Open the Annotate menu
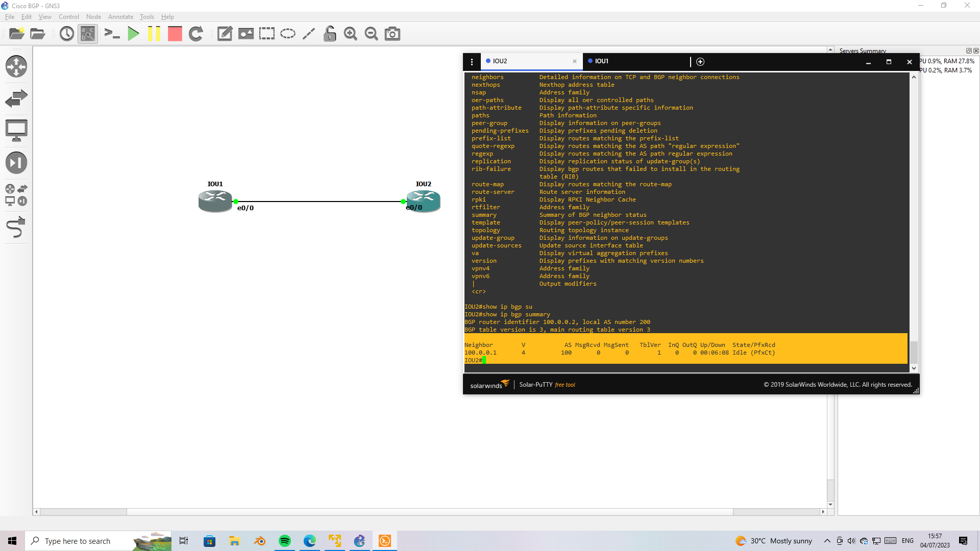 pyautogui.click(x=120, y=17)
